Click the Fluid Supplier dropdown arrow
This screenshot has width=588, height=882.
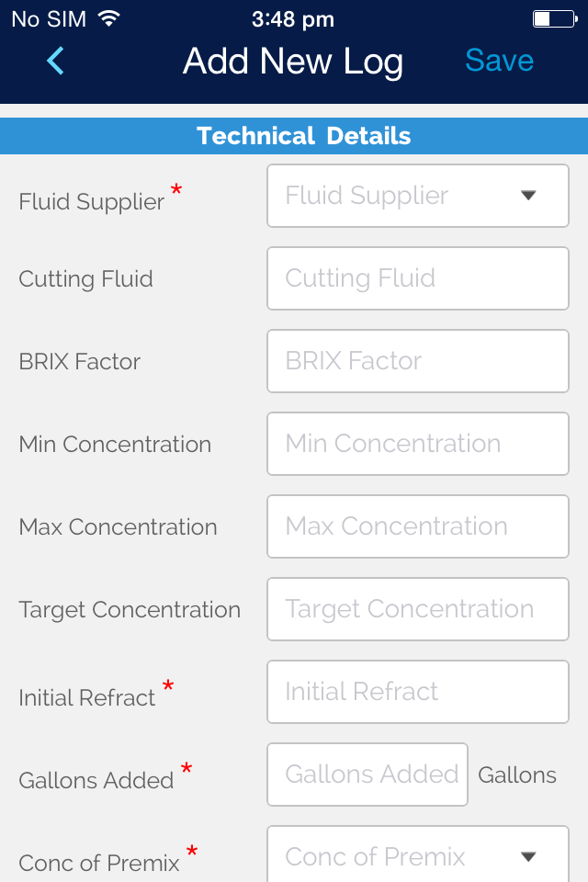528,196
